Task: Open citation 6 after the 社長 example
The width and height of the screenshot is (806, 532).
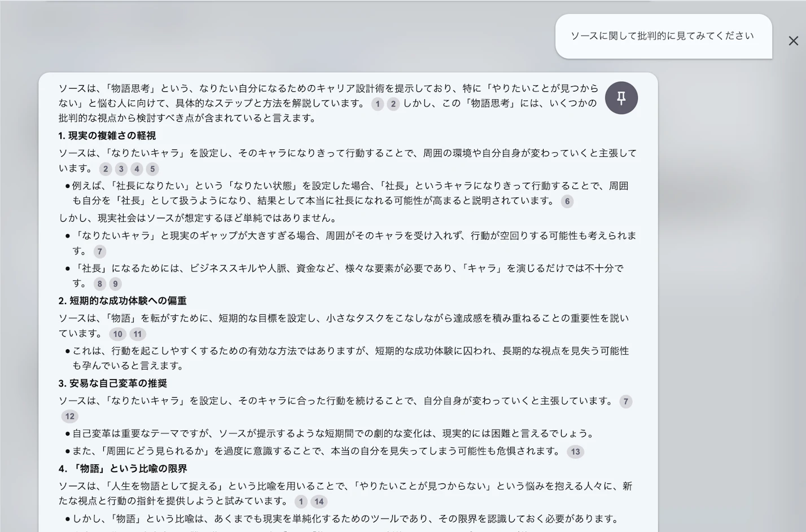Action: point(567,201)
